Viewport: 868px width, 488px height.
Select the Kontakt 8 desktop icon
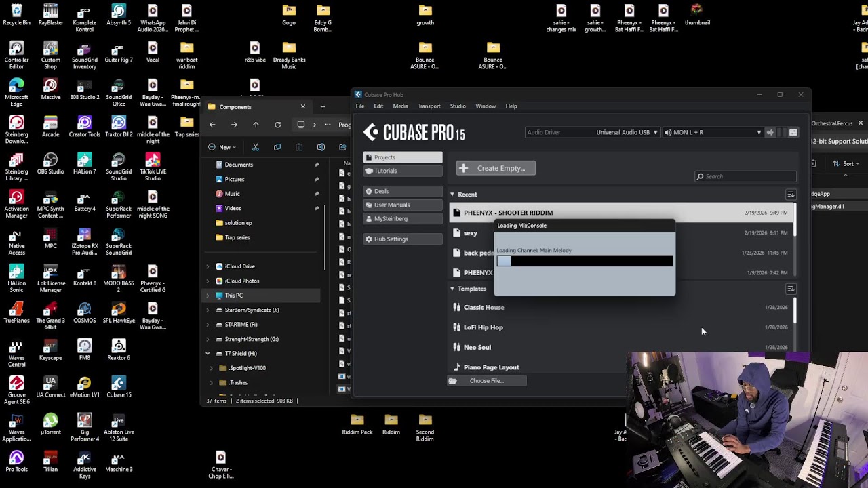tap(85, 275)
